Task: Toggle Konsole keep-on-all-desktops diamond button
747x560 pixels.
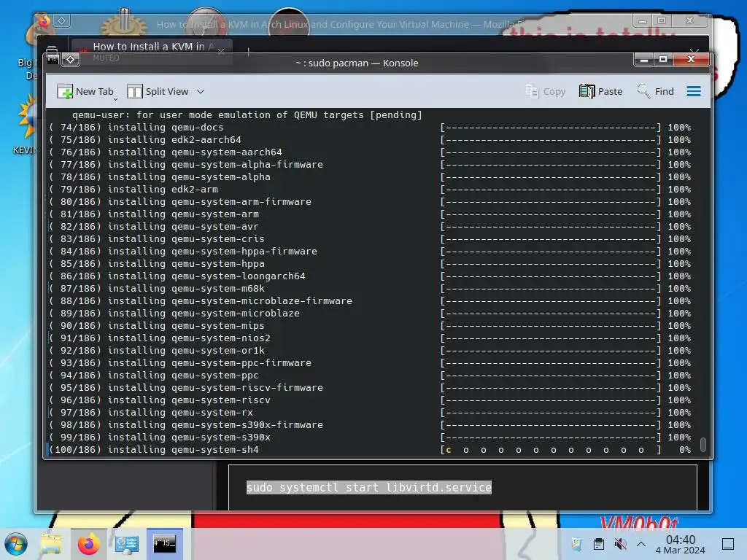Action: point(71,59)
